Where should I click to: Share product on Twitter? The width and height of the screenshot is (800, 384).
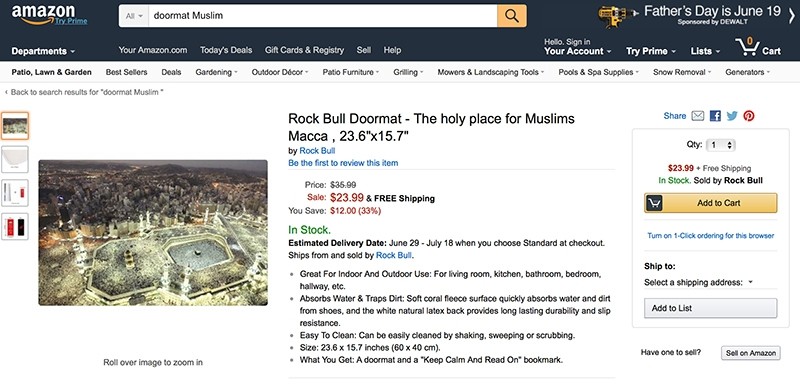[732, 116]
